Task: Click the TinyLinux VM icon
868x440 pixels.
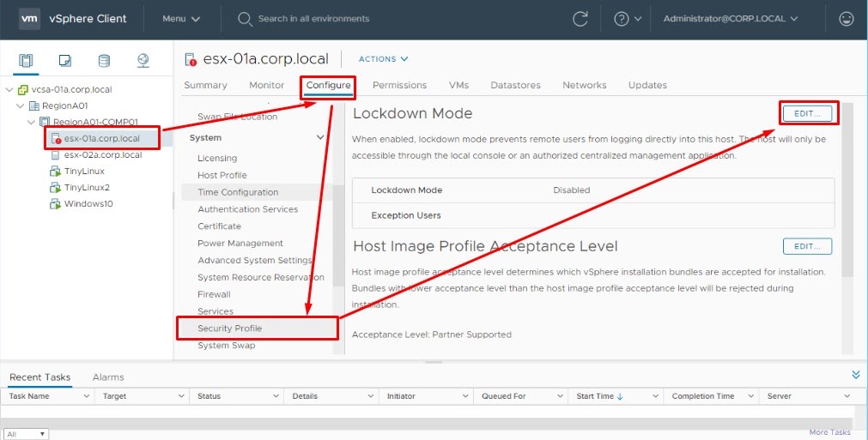Action: [55, 172]
